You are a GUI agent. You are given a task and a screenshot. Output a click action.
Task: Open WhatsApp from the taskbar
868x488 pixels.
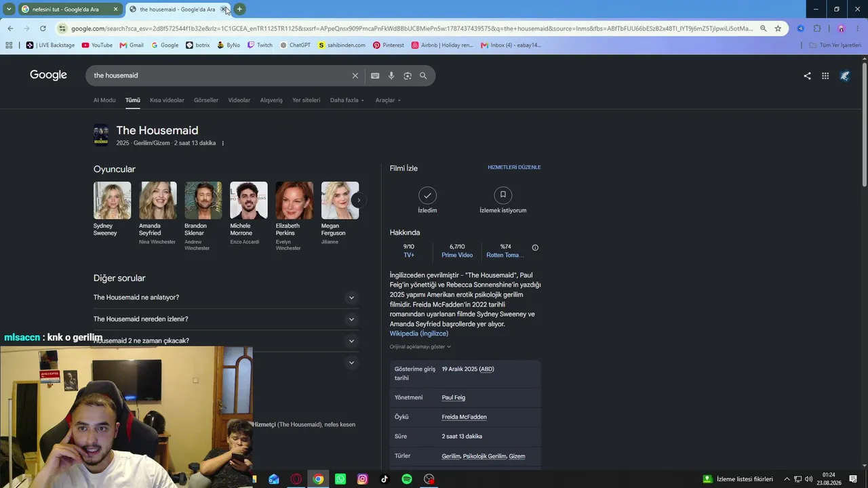[340, 479]
